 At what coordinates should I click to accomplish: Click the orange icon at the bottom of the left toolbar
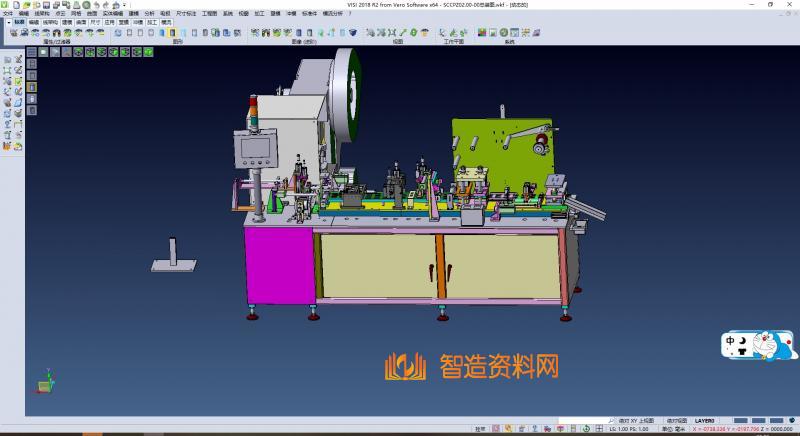tap(7, 146)
